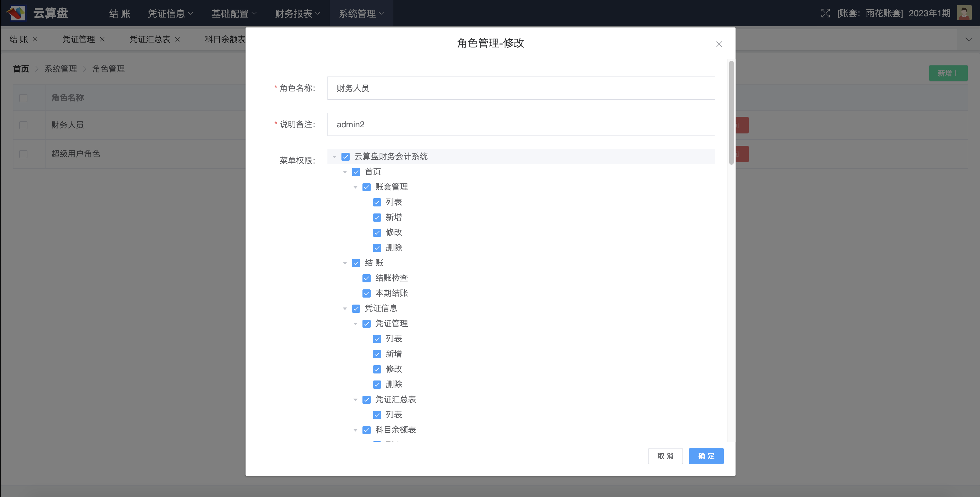
Task: Click the 云算盘 logo icon
Action: point(16,13)
